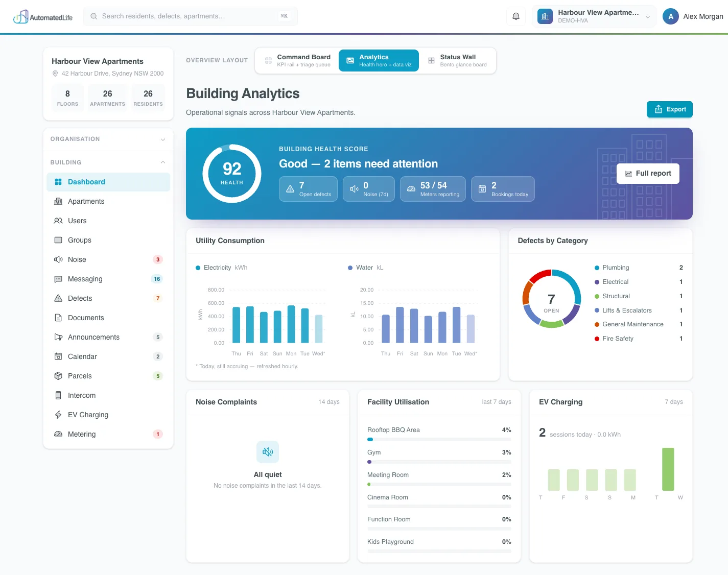
Task: Click the Apartments building icon in sidebar
Action: click(58, 201)
